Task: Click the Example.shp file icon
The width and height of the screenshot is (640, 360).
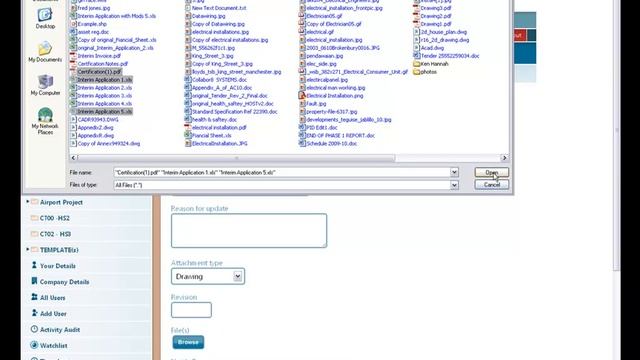Action: tap(73, 24)
